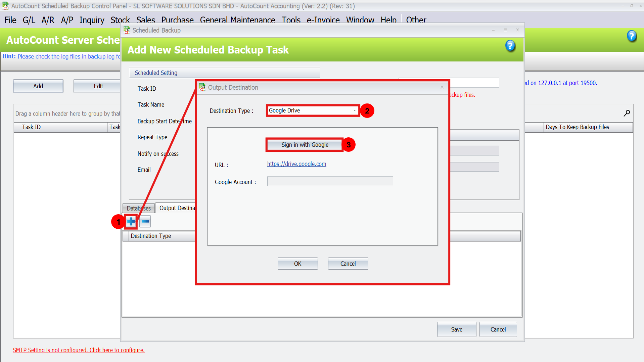Open the e-Invoice menu
Viewport: 644px width, 362px height.
[323, 20]
